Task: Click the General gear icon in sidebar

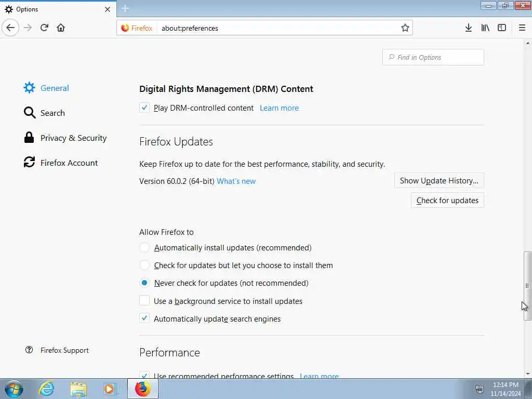Action: click(29, 88)
